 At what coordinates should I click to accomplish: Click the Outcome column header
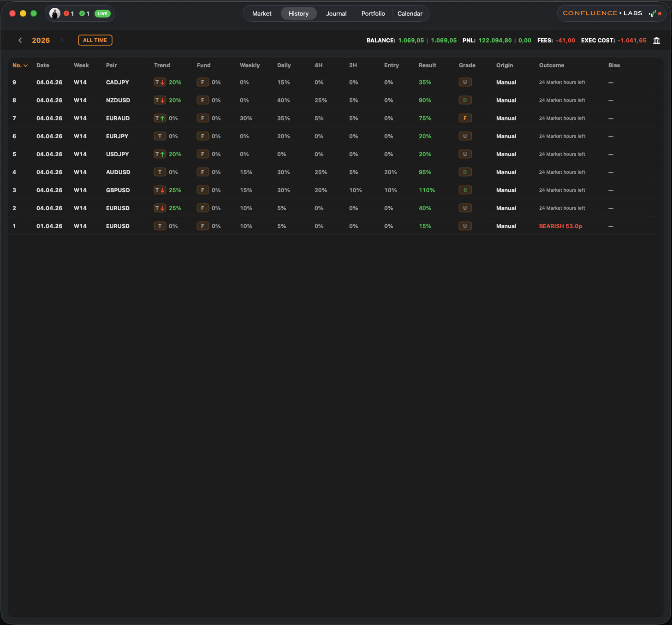(552, 65)
